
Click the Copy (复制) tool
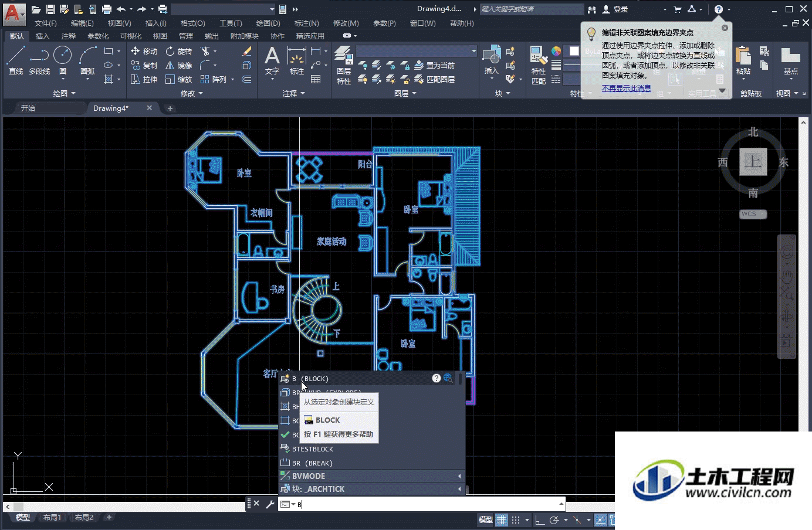point(144,65)
